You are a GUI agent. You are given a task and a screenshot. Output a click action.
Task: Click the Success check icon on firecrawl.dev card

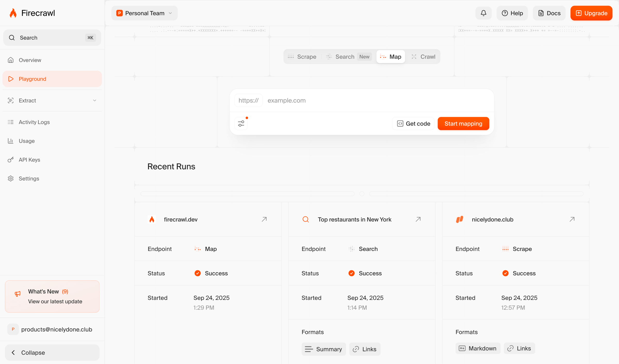(198, 273)
